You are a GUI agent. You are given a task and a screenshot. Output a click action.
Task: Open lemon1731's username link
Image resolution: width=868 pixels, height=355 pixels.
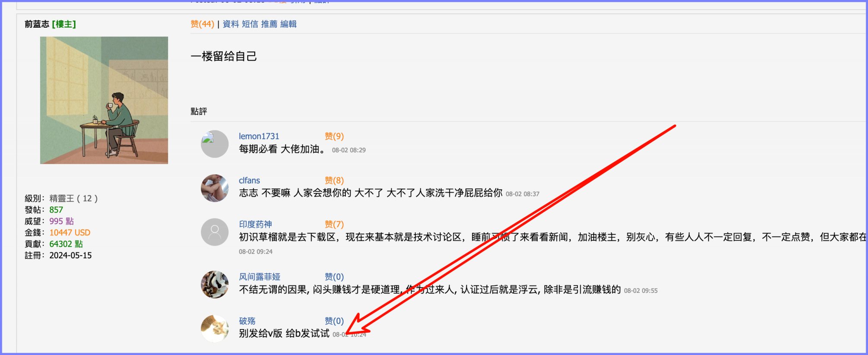pyautogui.click(x=259, y=136)
